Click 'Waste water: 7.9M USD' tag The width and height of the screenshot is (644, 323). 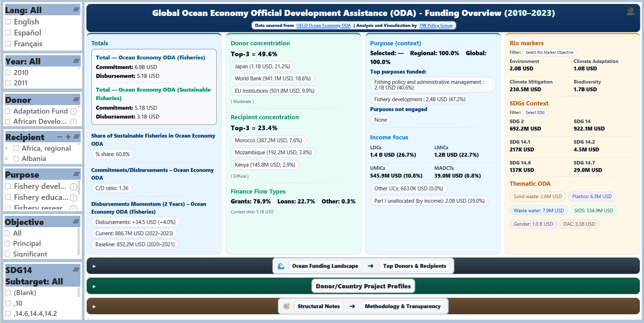click(539, 210)
